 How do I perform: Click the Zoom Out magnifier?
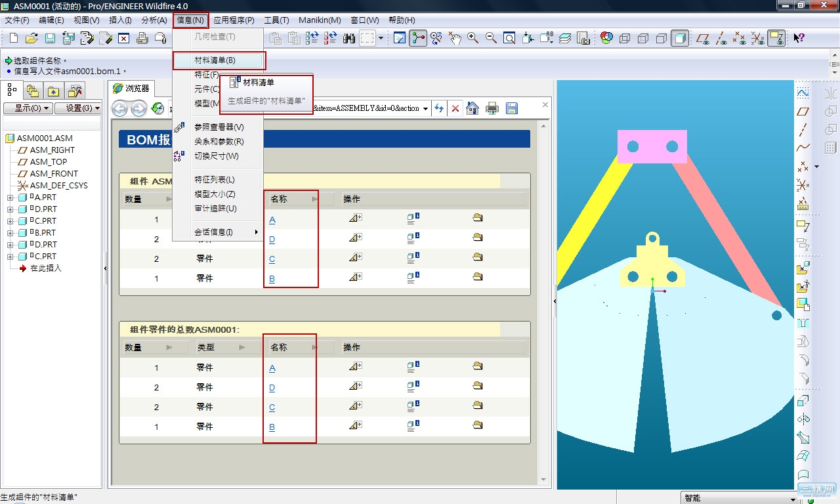point(491,38)
